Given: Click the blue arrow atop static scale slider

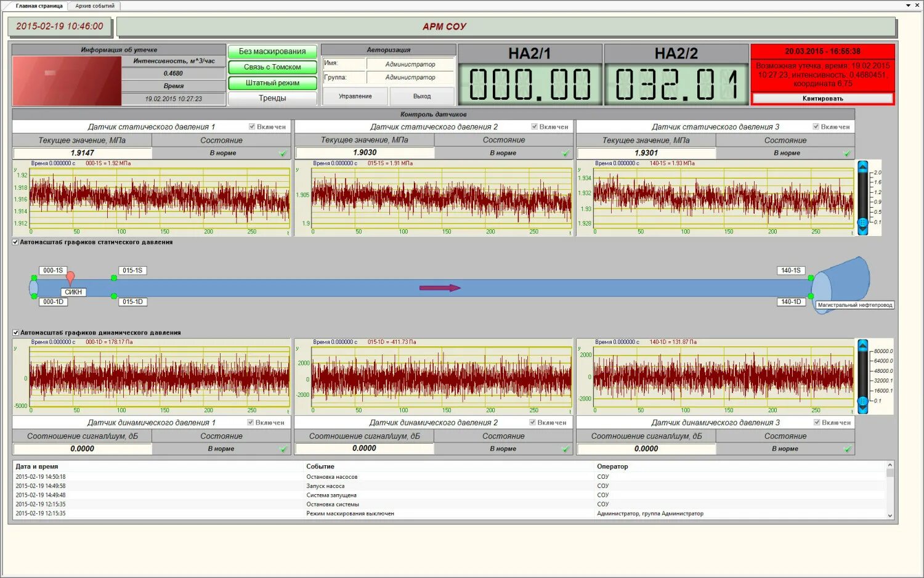Looking at the screenshot, I should pyautogui.click(x=862, y=166).
